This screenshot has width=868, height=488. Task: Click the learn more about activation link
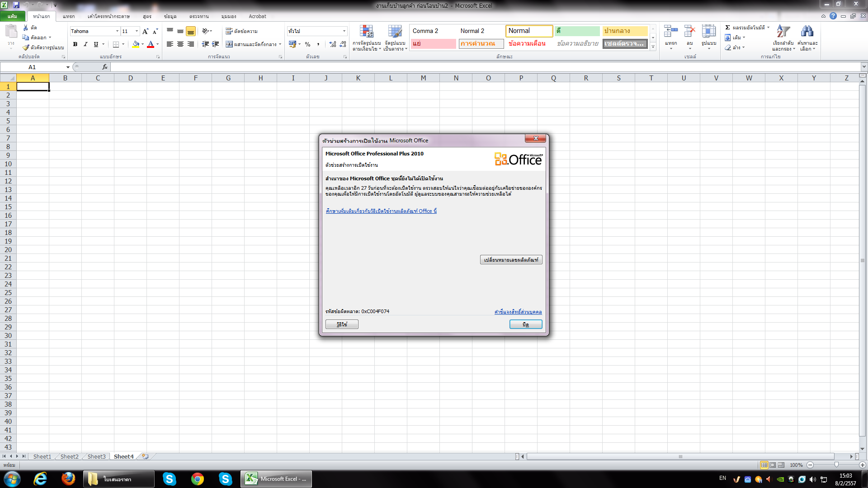381,211
